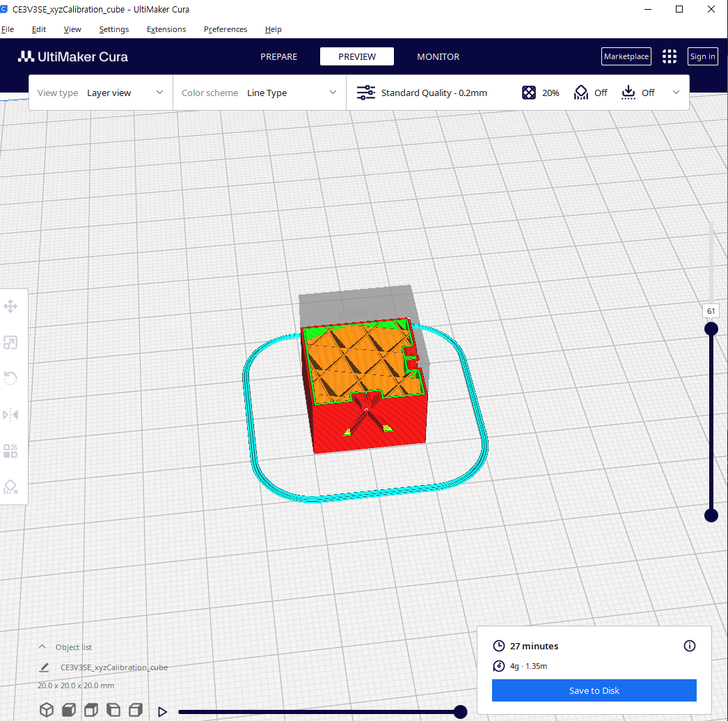Switch to left side camera view

[x=113, y=709]
